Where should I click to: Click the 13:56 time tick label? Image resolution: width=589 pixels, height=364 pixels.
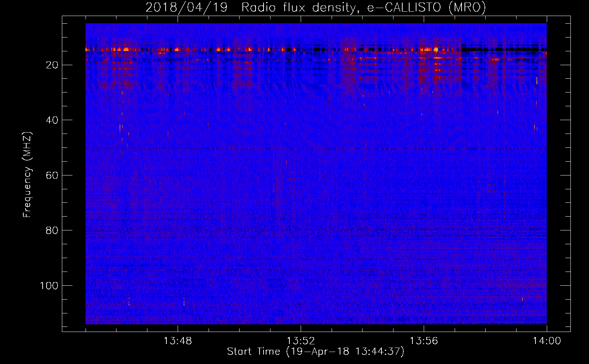[424, 341]
